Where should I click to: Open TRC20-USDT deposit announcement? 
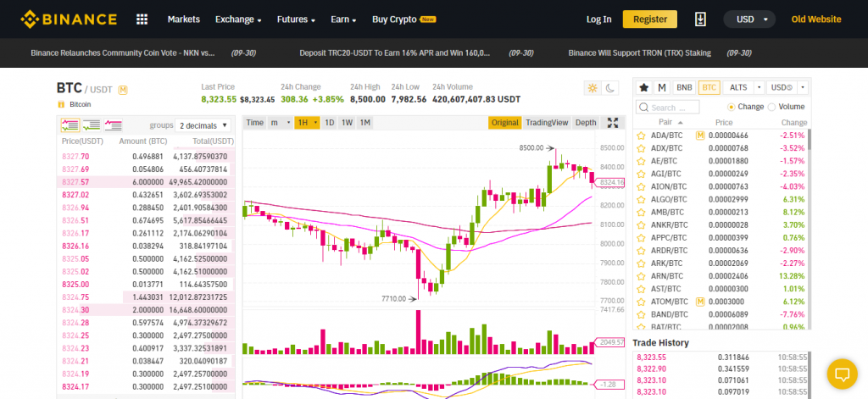pyautogui.click(x=395, y=53)
